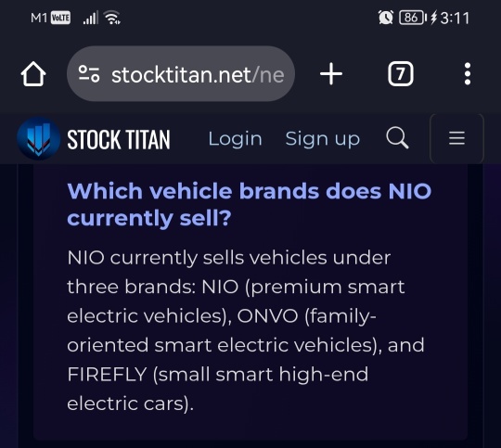
Task: Open the site search magnifier
Action: (x=397, y=138)
